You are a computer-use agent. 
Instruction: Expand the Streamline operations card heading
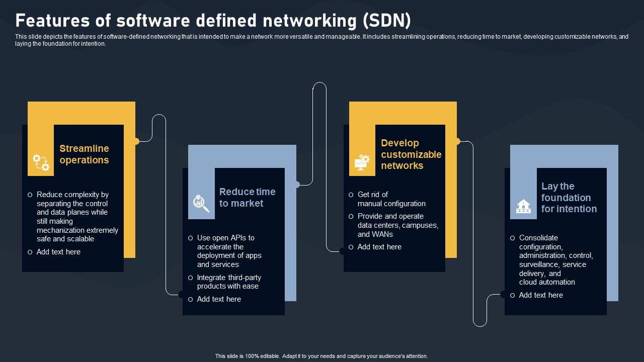[84, 154]
